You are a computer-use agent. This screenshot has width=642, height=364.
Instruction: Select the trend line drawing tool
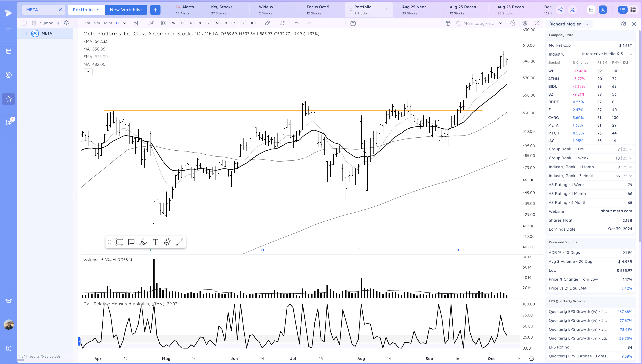[x=179, y=242]
